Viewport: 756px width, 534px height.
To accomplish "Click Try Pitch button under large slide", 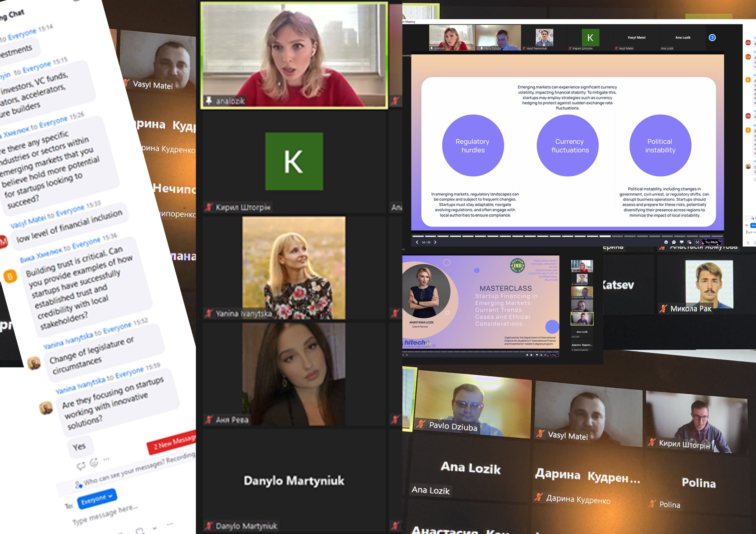I will pos(712,242).
